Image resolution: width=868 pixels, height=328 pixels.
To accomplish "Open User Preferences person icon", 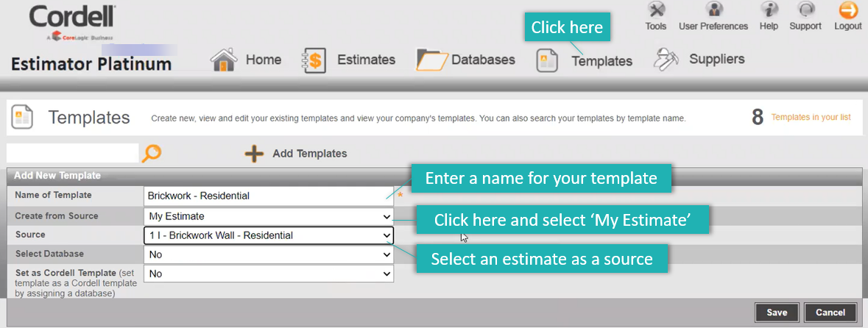I will (x=714, y=10).
